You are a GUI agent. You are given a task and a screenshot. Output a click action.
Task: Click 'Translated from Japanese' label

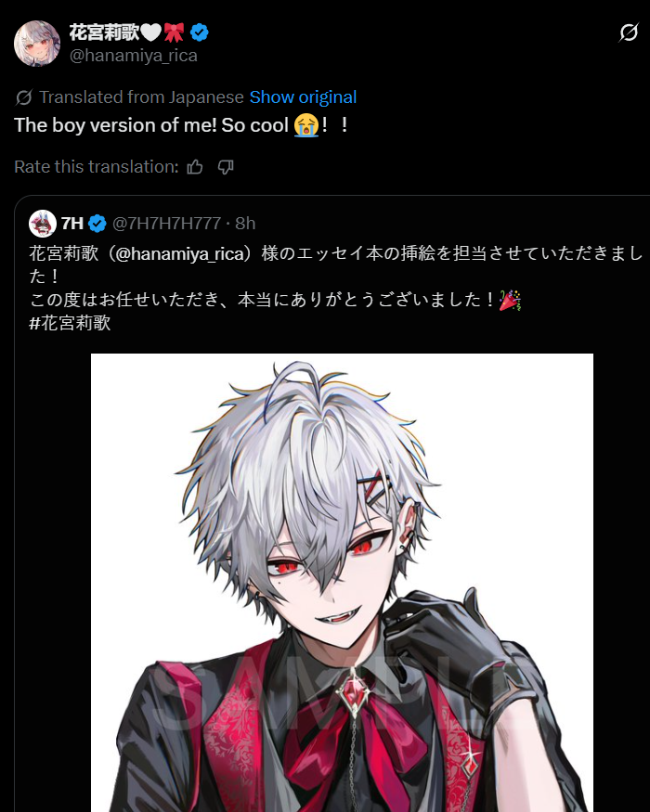pos(141,97)
